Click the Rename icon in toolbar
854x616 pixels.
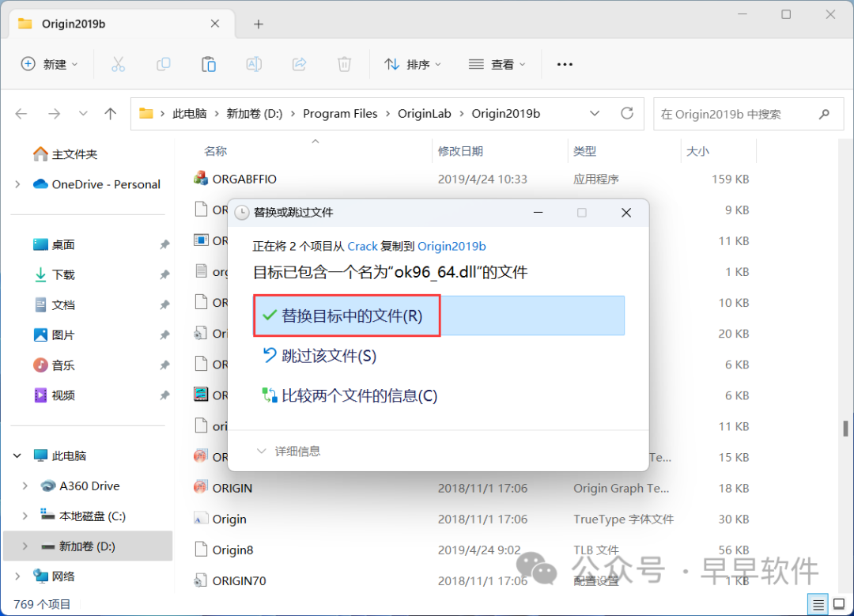[x=254, y=64]
